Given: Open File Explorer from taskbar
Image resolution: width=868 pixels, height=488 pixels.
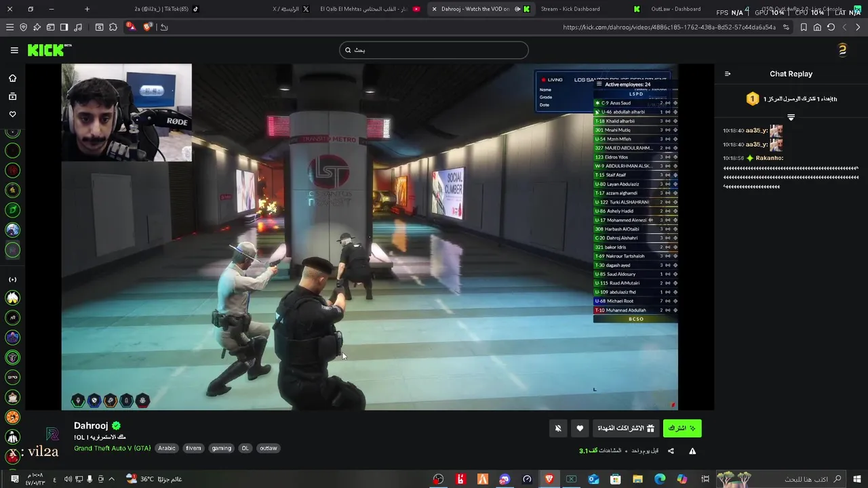Looking at the screenshot, I should (638, 479).
